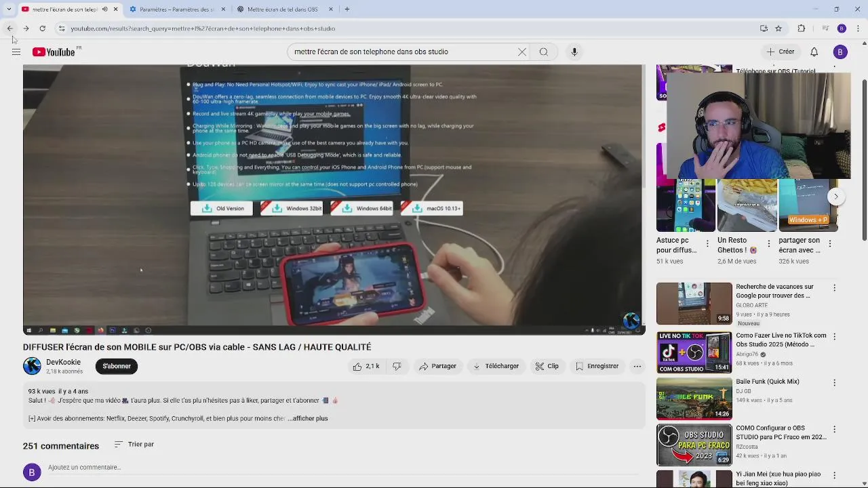Image resolution: width=868 pixels, height=488 pixels.
Task: Open YouTube hamburger guide menu
Action: [x=16, y=52]
